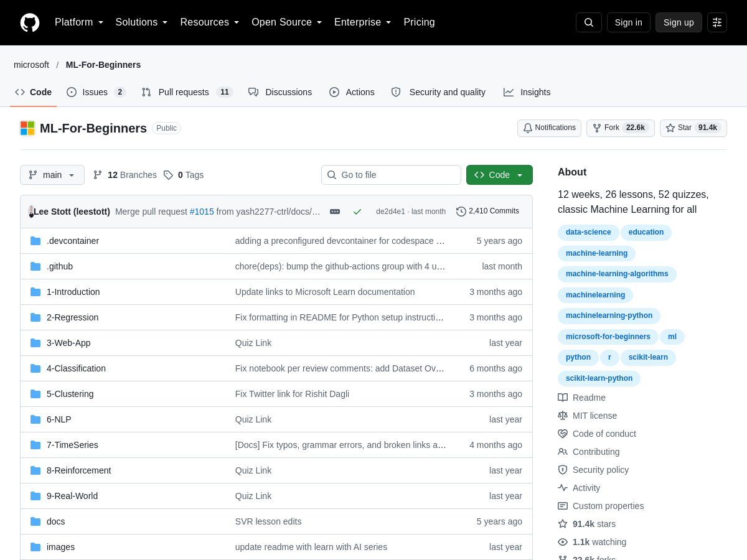Open the Security and quality tab
747x560 pixels.
point(438,92)
